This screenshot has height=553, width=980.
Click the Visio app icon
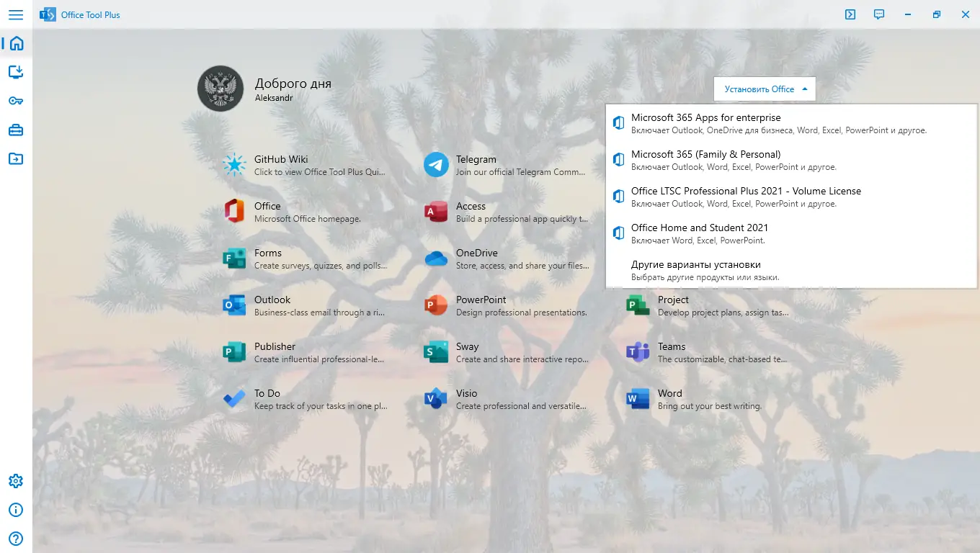[x=436, y=399]
